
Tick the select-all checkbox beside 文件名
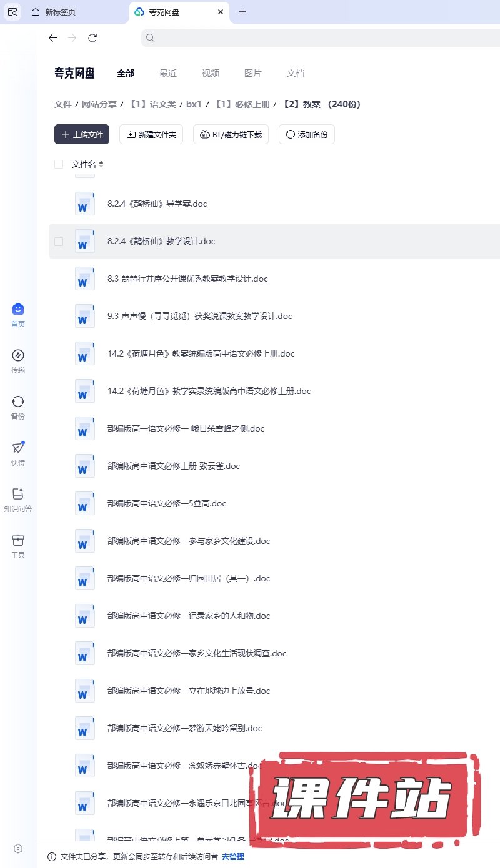coord(59,164)
